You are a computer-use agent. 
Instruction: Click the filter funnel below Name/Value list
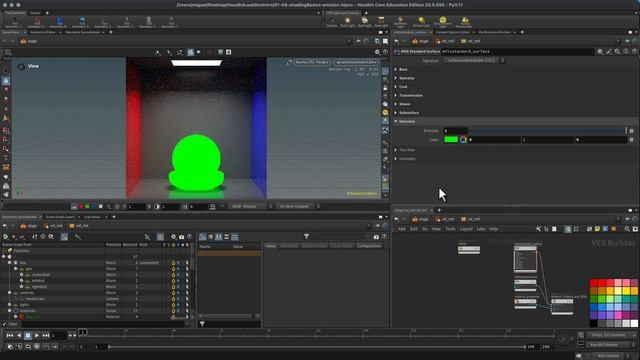(x=202, y=324)
